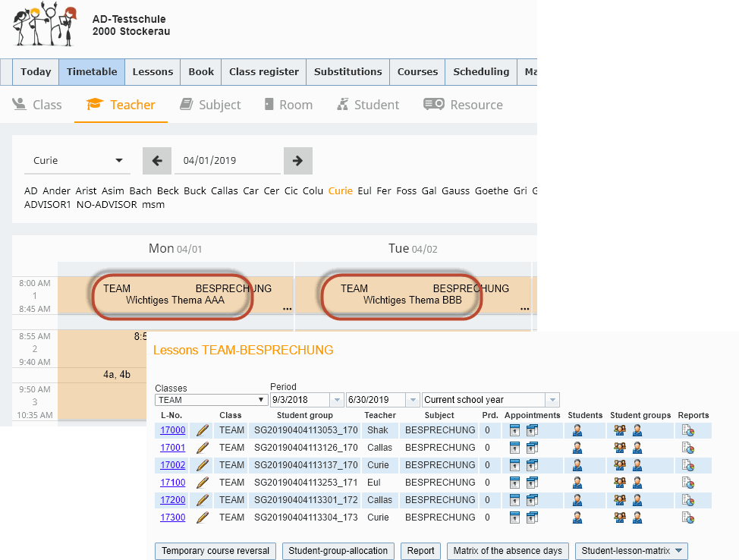The width and height of the screenshot is (739, 560).
Task: Open the Lessons menu tab
Action: click(x=153, y=72)
